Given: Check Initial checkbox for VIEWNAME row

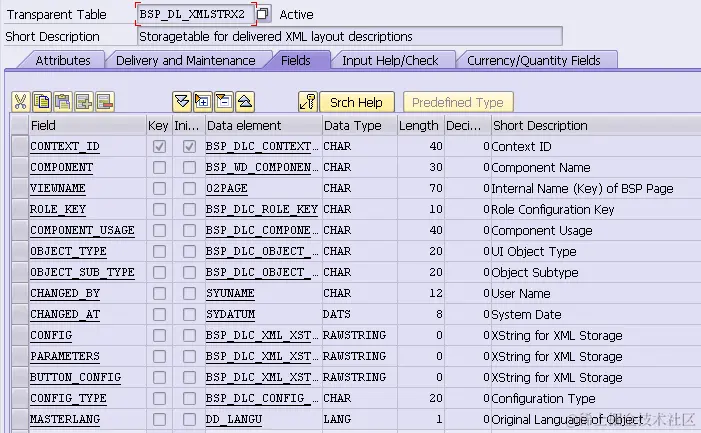Looking at the screenshot, I should 189,189.
